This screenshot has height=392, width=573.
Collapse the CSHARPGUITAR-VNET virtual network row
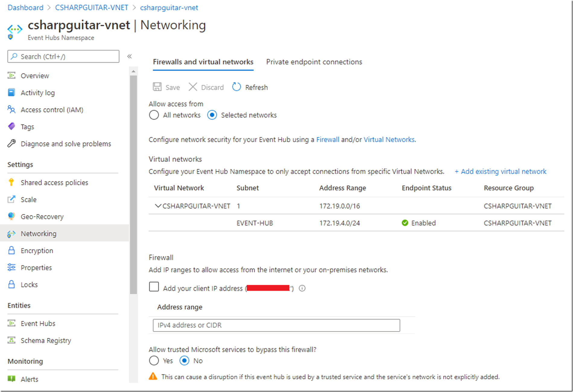158,206
